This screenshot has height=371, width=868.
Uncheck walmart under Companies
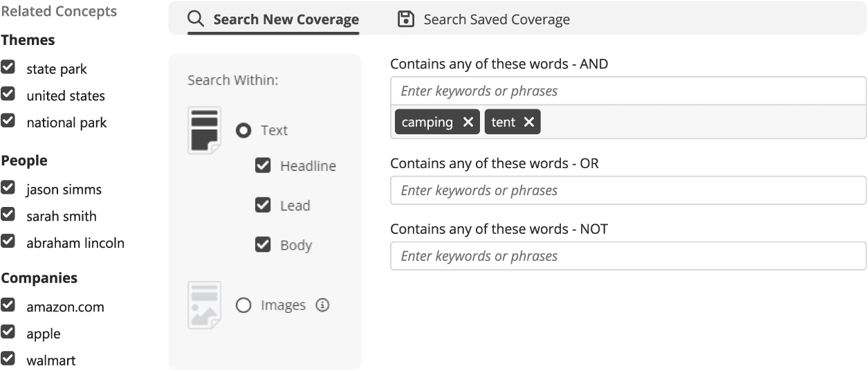pos(8,359)
